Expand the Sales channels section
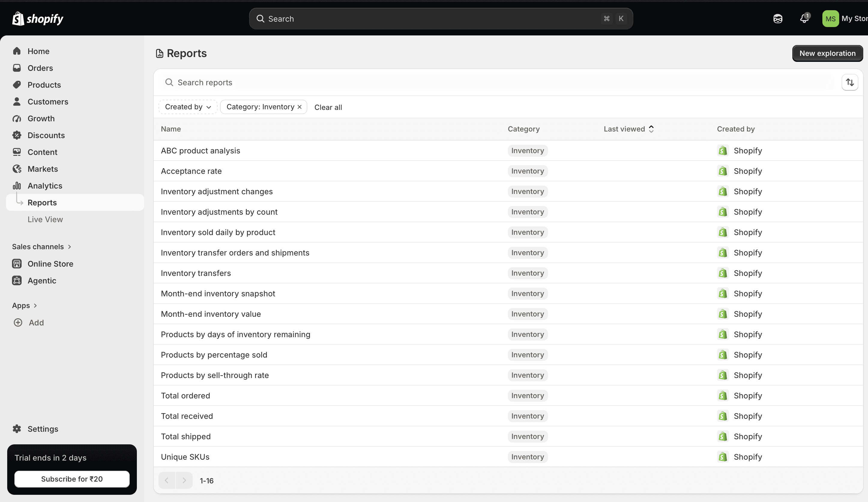 point(42,247)
